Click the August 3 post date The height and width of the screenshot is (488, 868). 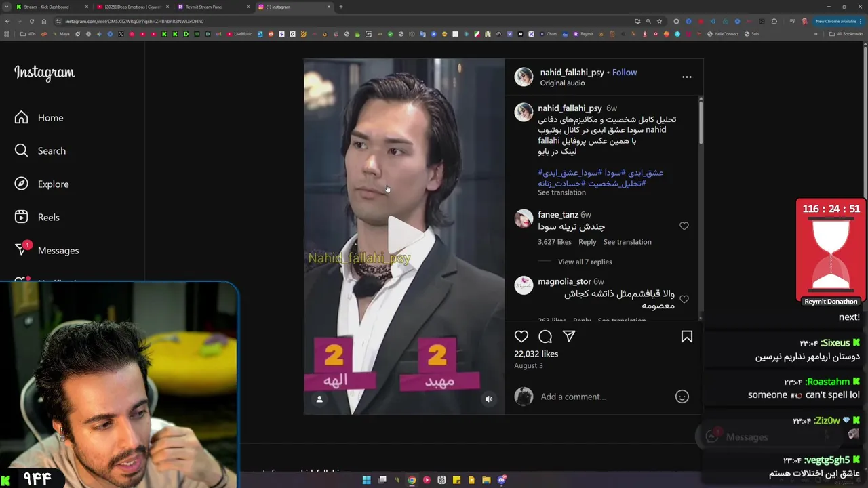(528, 365)
